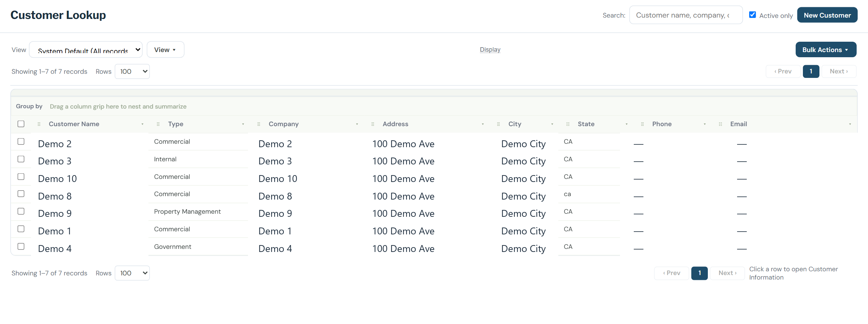The width and height of the screenshot is (868, 324).
Task: Open the Company column menu arrow
Action: (x=357, y=124)
